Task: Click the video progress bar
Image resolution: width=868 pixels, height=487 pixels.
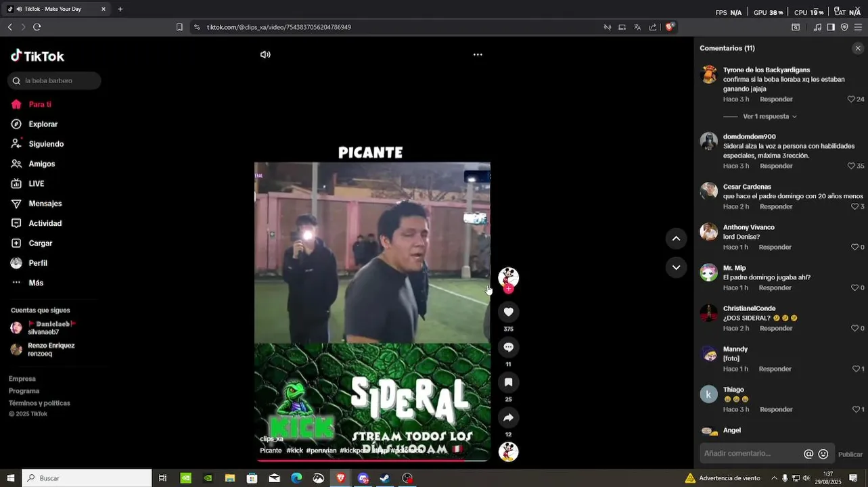Action: [x=372, y=461]
